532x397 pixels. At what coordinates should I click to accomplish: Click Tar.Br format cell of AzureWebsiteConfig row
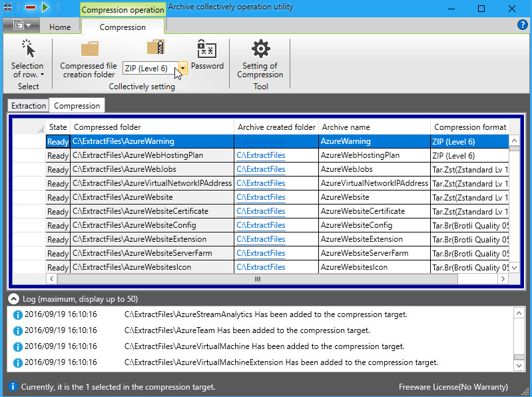(x=469, y=225)
